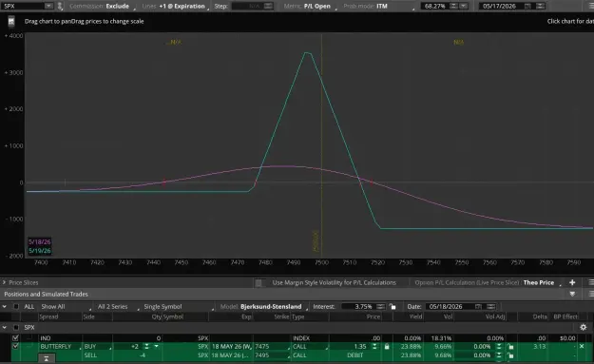Collapse Positions and Simulated Trades with arrow
The height and width of the screenshot is (364, 594).
[572, 294]
